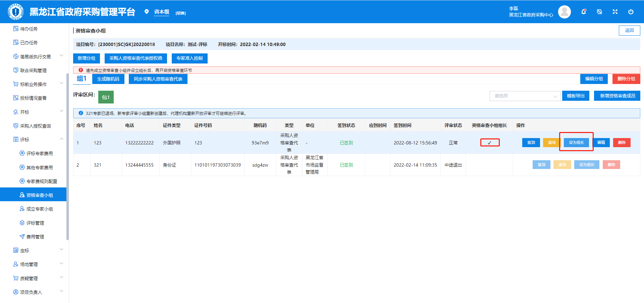Select the 包1 evaluation section
This screenshot has width=644, height=303.
click(106, 97)
